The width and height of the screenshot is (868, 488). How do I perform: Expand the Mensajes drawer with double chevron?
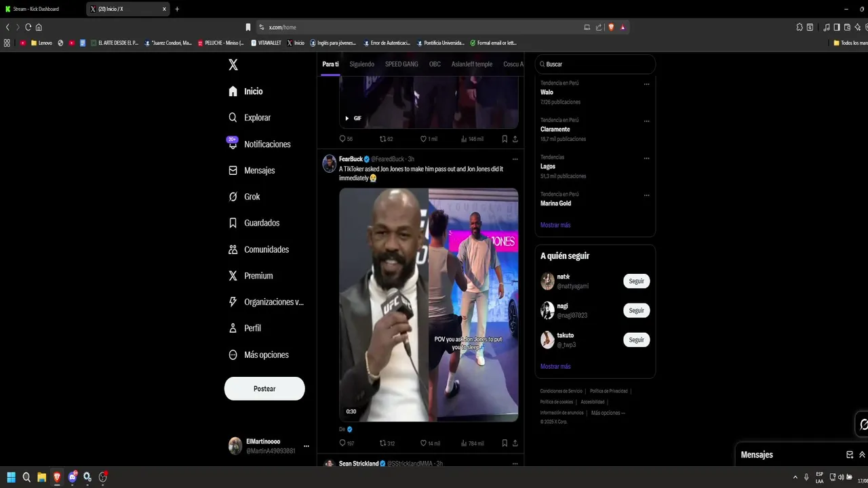tap(862, 455)
